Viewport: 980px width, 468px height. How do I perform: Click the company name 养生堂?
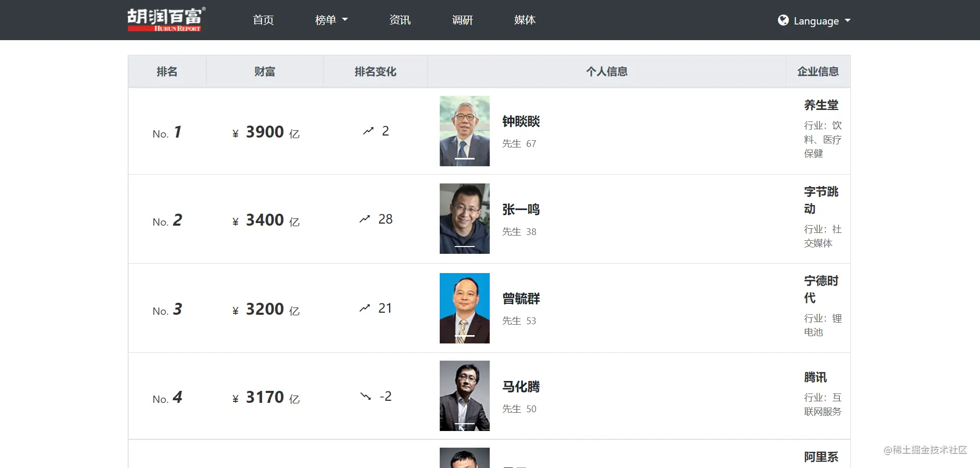click(821, 105)
